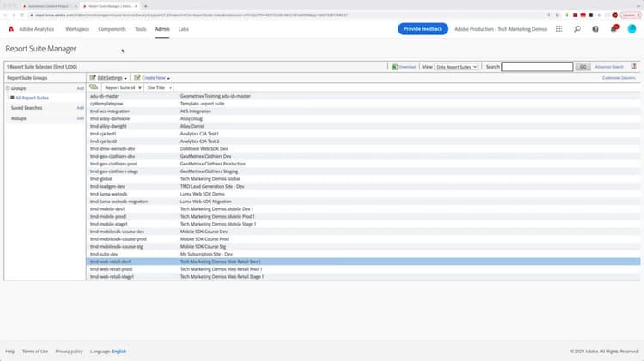Open the Site Title column dropdown
The width and height of the screenshot is (644, 361).
pyautogui.click(x=170, y=87)
